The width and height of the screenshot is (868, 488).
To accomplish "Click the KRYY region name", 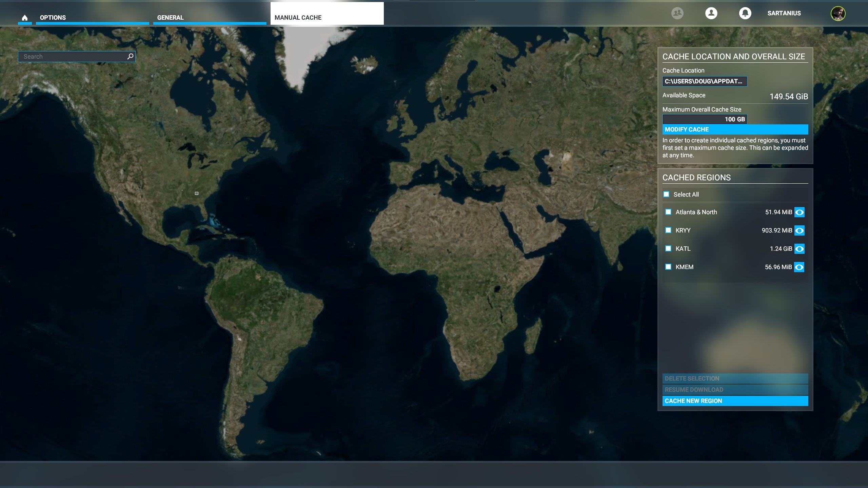I will pyautogui.click(x=683, y=230).
